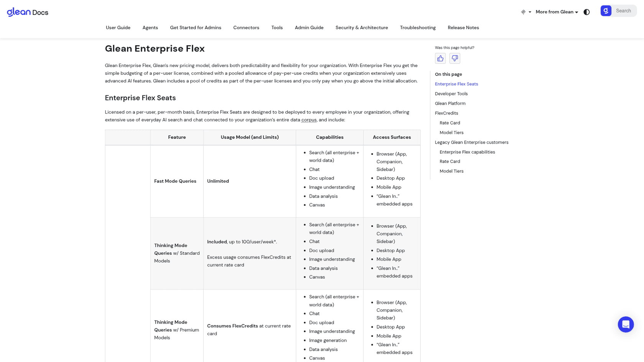Image resolution: width=644 pixels, height=362 pixels.
Task: Jump to Enterprise Flex capabilities
Action: [467, 152]
